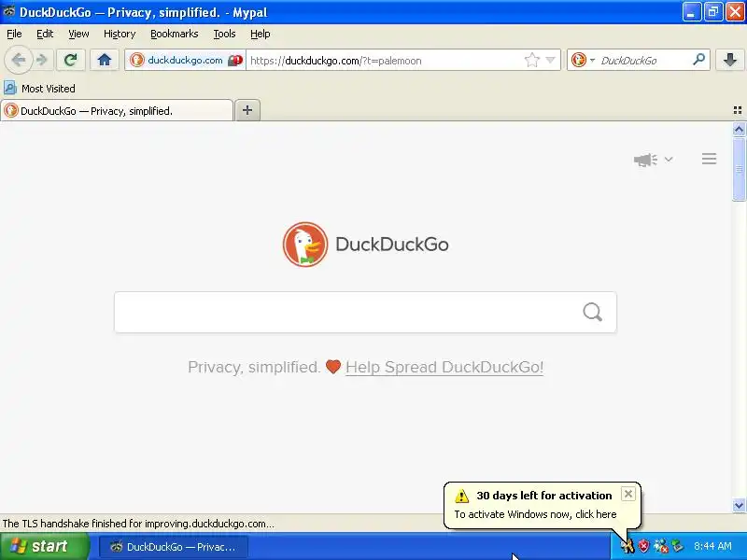The image size is (747, 560).
Task: Open the search engine selector dropdown
Action: point(583,60)
